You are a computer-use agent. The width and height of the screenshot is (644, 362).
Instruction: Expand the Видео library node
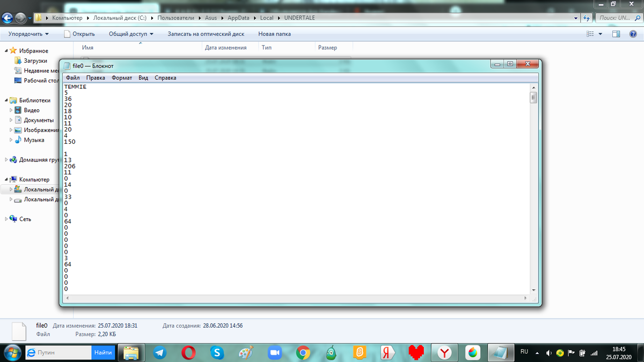pos(11,110)
